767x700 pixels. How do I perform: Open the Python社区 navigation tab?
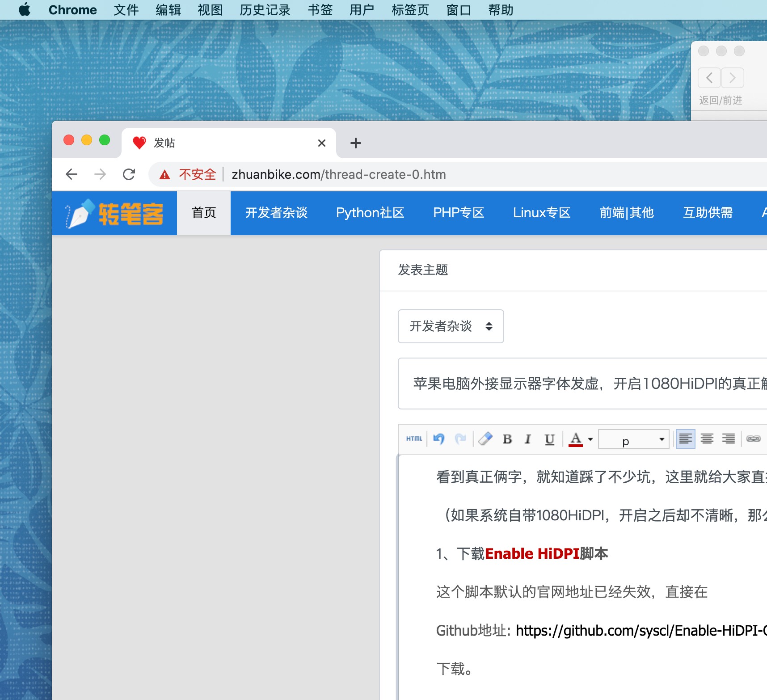(x=370, y=213)
